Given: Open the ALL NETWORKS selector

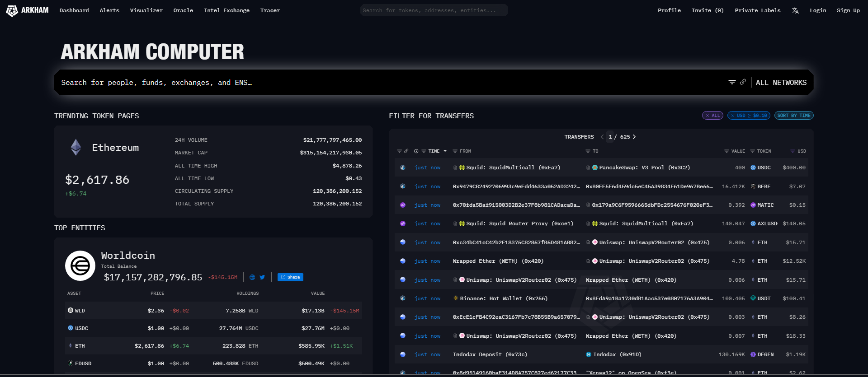Looking at the screenshot, I should pos(781,82).
